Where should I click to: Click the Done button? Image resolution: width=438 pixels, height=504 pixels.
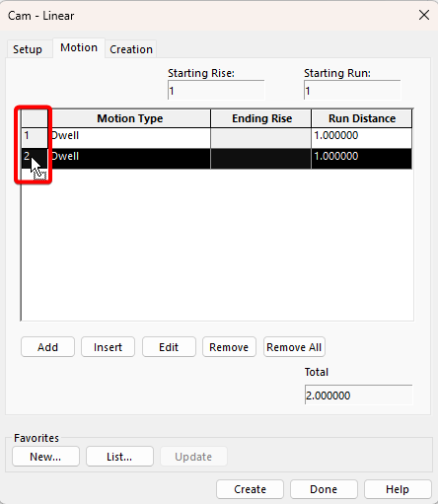(x=324, y=489)
